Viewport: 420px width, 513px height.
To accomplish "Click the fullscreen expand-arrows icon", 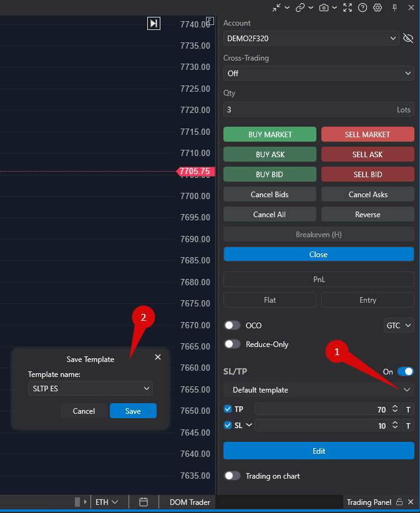I will (x=348, y=7).
